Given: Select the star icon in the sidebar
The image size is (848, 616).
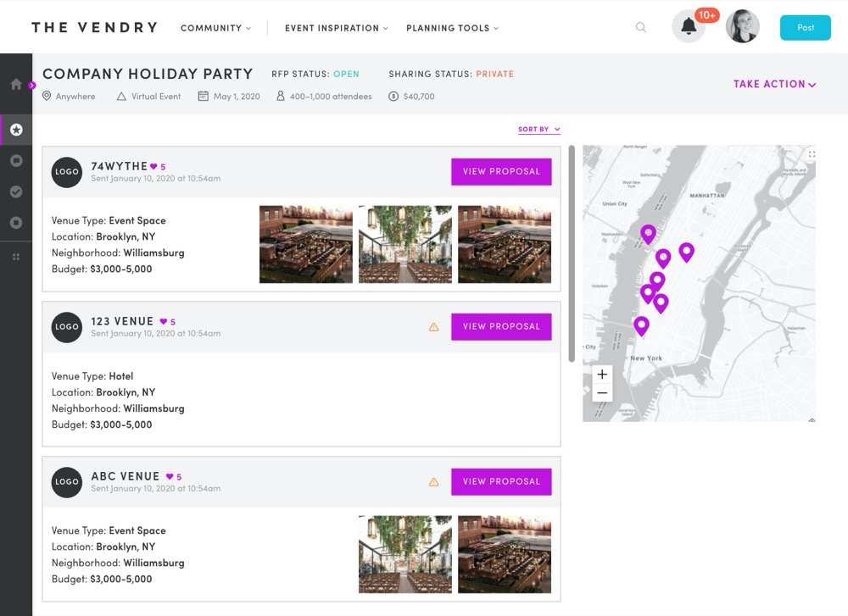Looking at the screenshot, I should (16, 130).
